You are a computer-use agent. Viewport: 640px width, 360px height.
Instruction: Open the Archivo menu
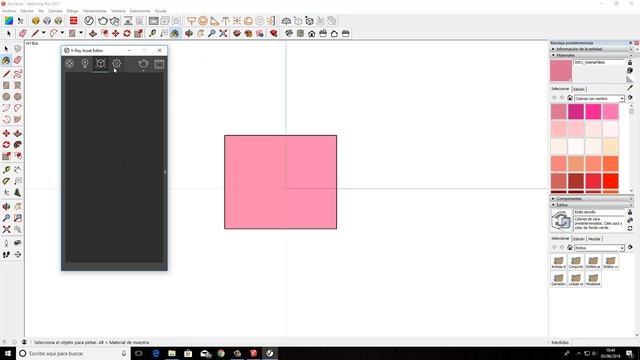point(9,11)
